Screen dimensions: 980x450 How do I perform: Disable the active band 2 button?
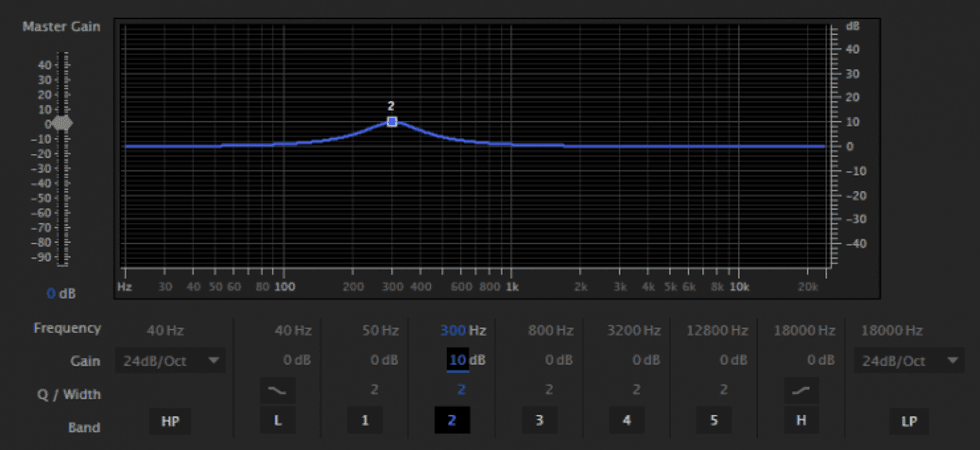[x=452, y=421]
